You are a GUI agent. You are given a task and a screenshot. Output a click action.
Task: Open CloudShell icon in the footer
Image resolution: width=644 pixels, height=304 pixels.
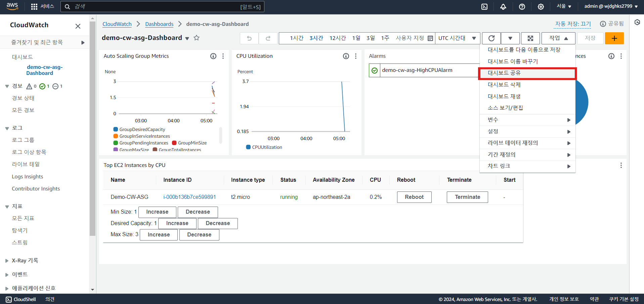click(9, 299)
